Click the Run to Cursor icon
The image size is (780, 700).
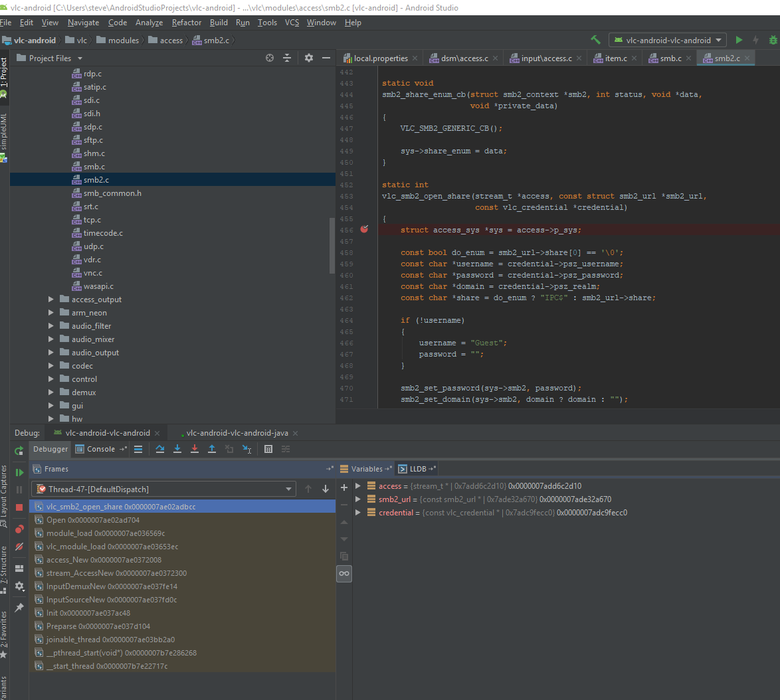pyautogui.click(x=246, y=449)
